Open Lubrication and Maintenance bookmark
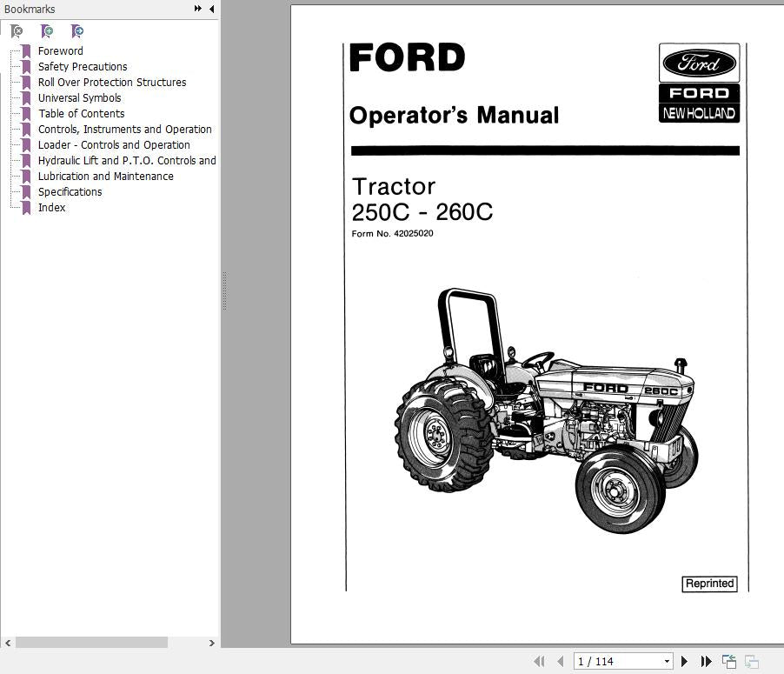The image size is (784, 674). [x=105, y=177]
